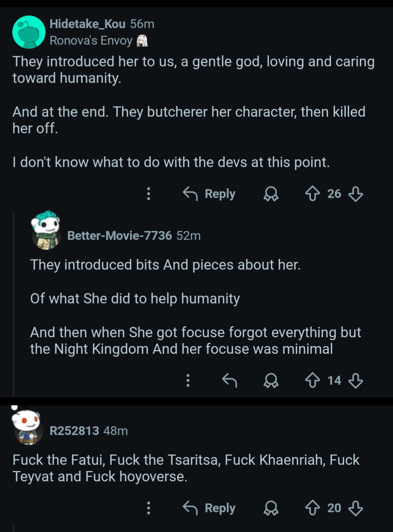Upvote Hidetake_Kou's comment
This screenshot has width=393, height=532.
tap(312, 193)
